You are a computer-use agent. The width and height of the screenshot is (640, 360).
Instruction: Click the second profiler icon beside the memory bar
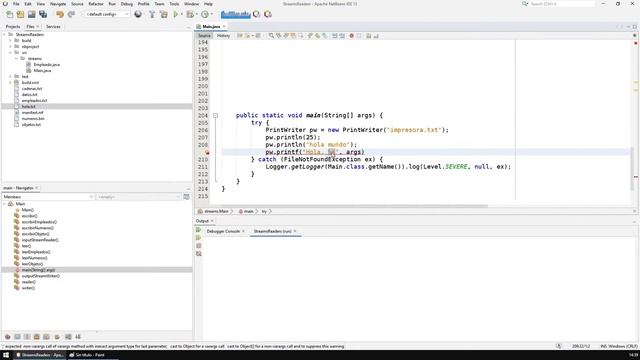268,14
